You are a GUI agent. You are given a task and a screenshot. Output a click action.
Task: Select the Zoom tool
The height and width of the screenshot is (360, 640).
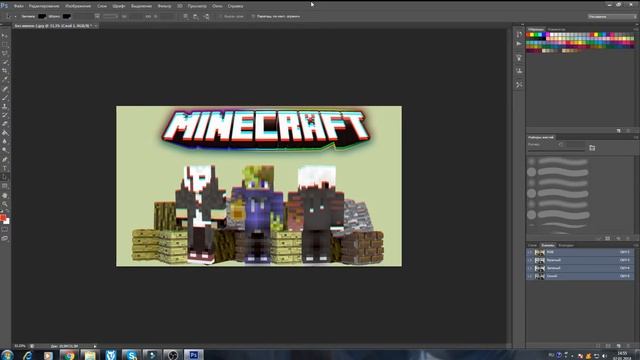coord(4,204)
